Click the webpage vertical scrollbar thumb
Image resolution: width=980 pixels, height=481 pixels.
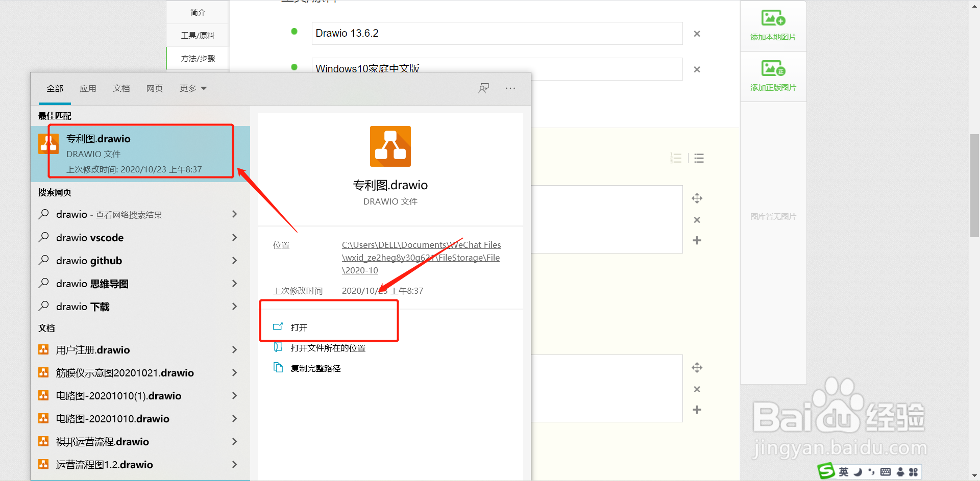coord(974,186)
